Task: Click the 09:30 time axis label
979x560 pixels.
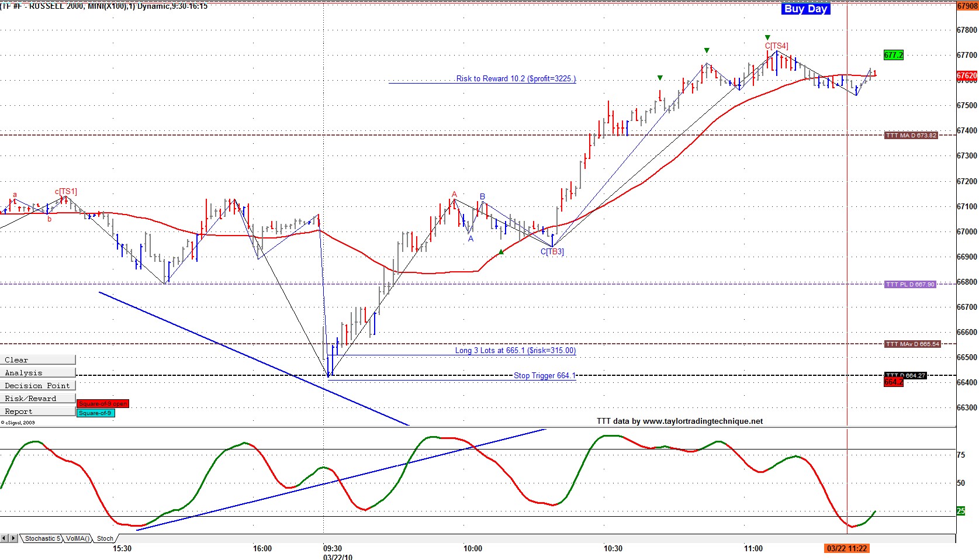Action: point(333,548)
